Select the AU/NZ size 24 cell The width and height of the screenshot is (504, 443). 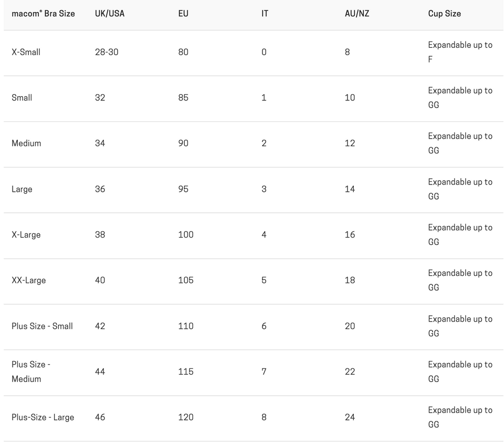coord(350,417)
